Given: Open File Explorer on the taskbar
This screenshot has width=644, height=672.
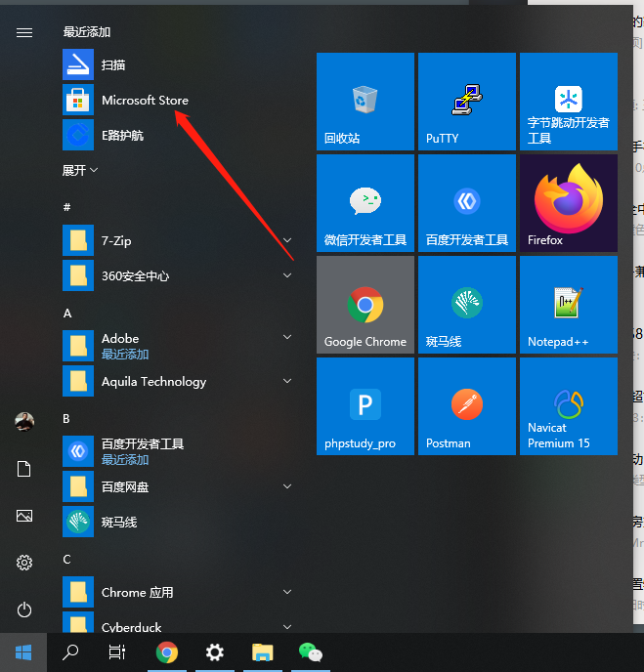Looking at the screenshot, I should click(x=263, y=652).
